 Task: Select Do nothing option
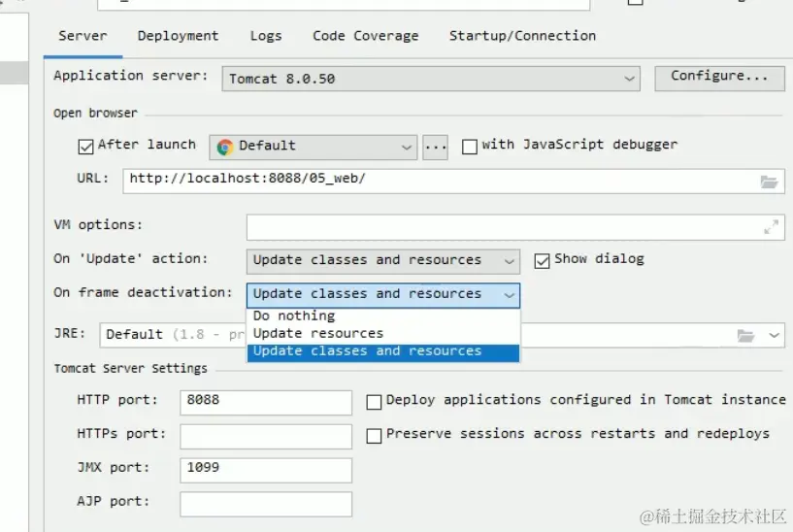click(x=382, y=316)
